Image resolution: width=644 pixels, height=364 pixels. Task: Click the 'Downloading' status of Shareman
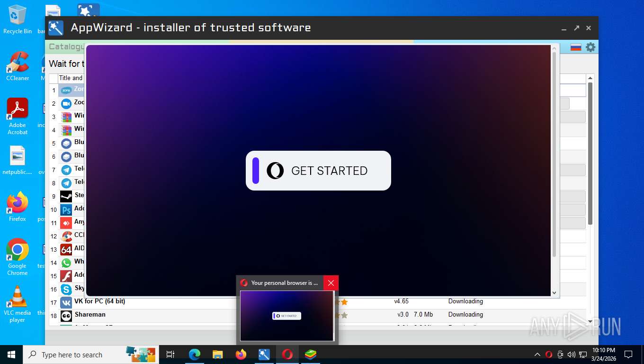465,314
